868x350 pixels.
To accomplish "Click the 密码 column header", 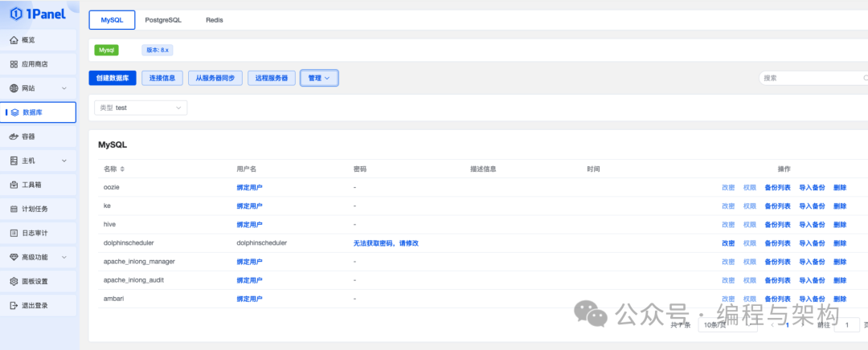I will click(360, 169).
